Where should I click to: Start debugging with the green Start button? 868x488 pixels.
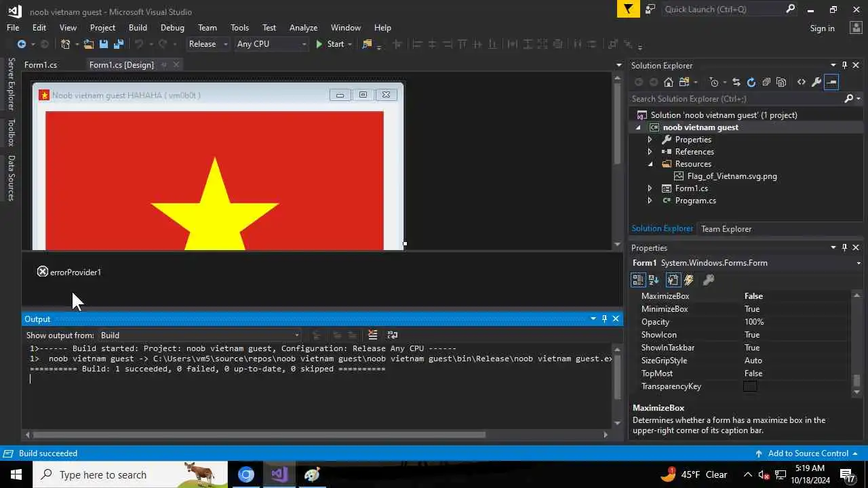(x=330, y=44)
